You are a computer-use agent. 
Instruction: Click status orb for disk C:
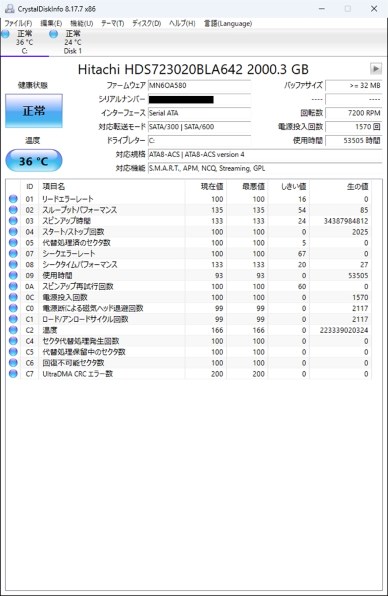6,35
